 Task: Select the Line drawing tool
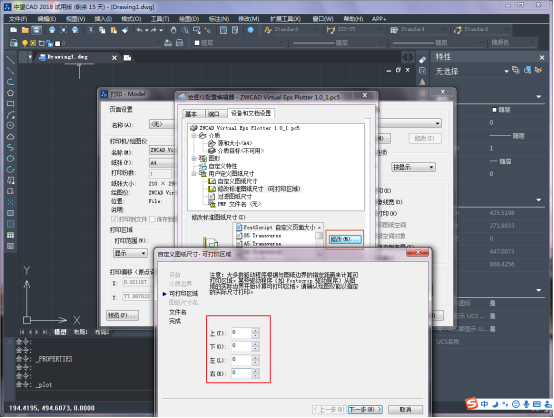[10, 60]
